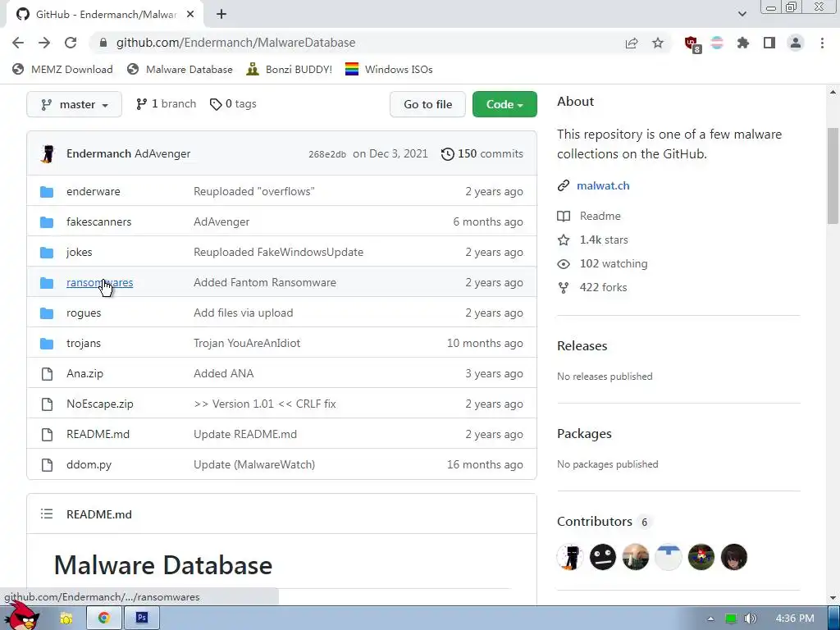Open the rogues folder
This screenshot has height=630, width=840.
click(x=84, y=313)
